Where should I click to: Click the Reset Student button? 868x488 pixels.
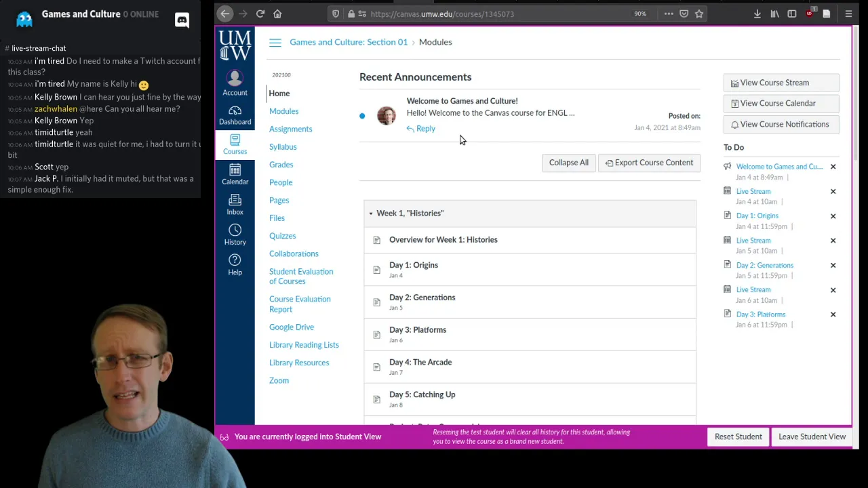coord(738,437)
